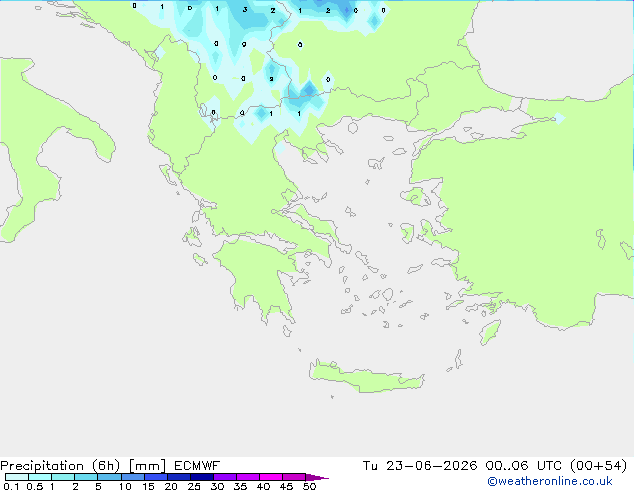Click the 0.1–0.5 mm legend color swatch
The width and height of the screenshot is (634, 490).
[17, 477]
